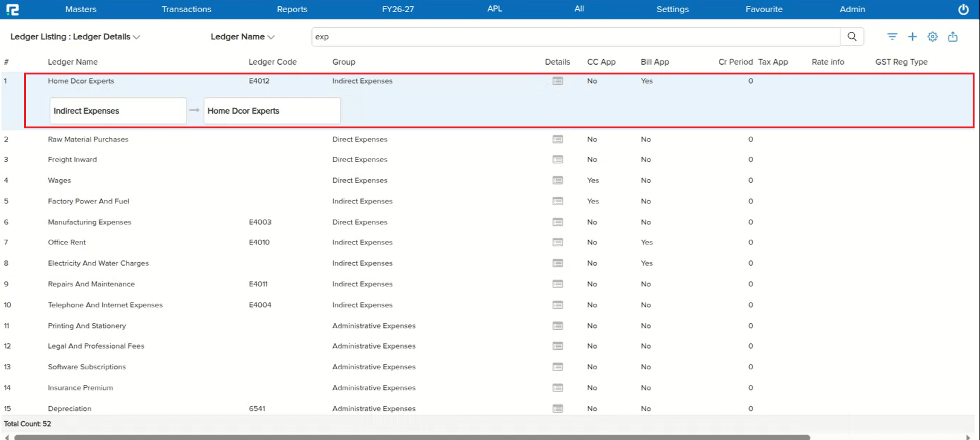980x440 pixels.
Task: Expand Ledger Listing : Ledger Details dropdown
Action: (76, 36)
